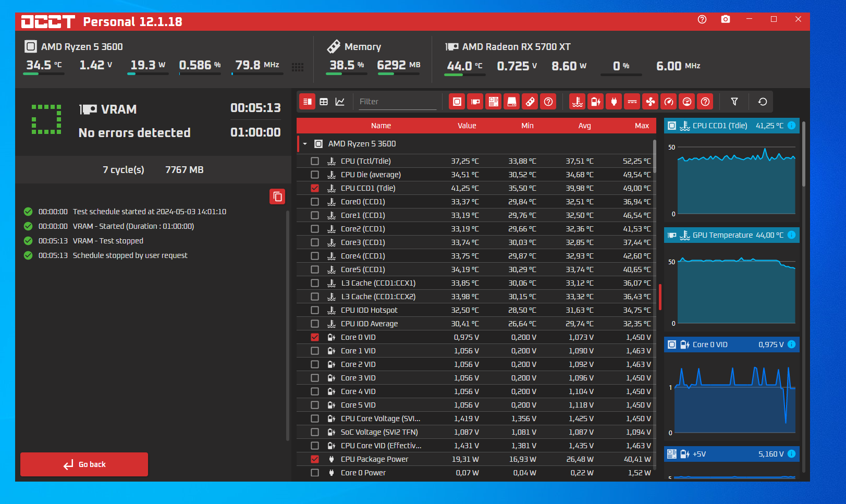Collapse the AMD Ryzen 5 3600 sensor group
Viewport: 846px width, 504px height.
tap(305, 144)
